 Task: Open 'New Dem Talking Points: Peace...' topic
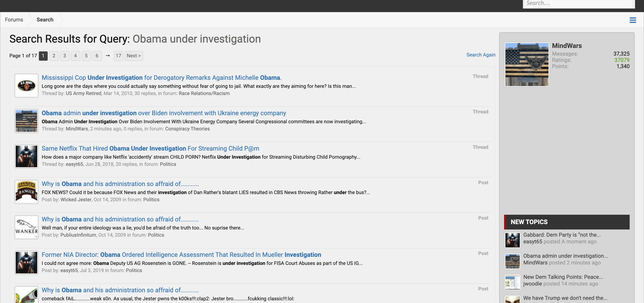pos(563,277)
